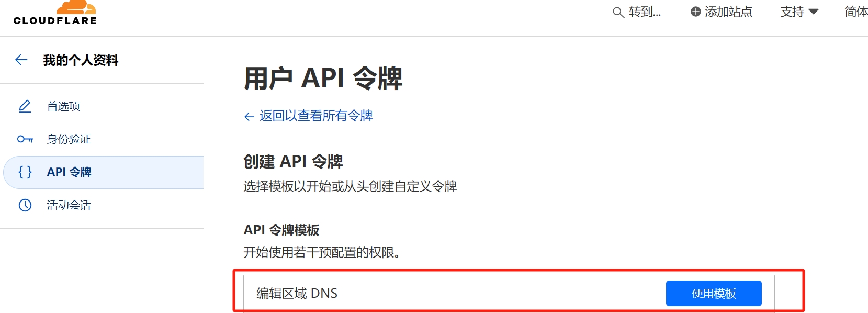The width and height of the screenshot is (868, 313).
Task: Open the 简体 language selector
Action: [855, 12]
